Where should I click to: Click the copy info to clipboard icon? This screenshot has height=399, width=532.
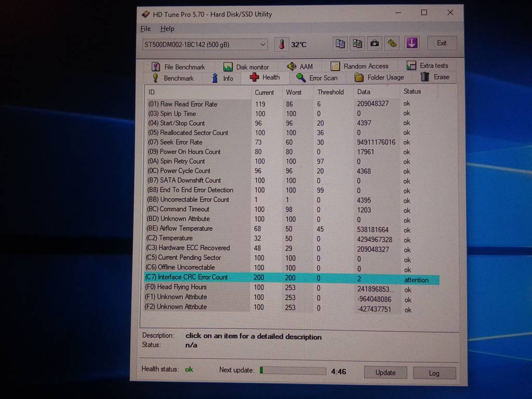tap(340, 44)
